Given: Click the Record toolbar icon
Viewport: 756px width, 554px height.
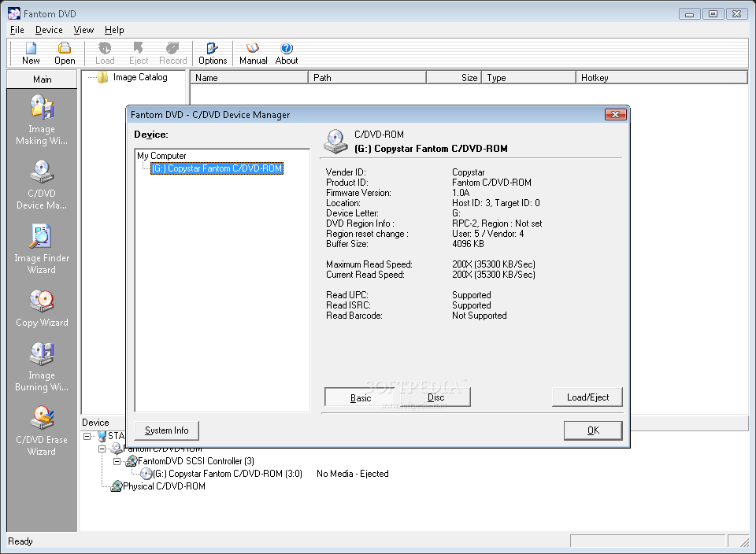Looking at the screenshot, I should pos(172,48).
